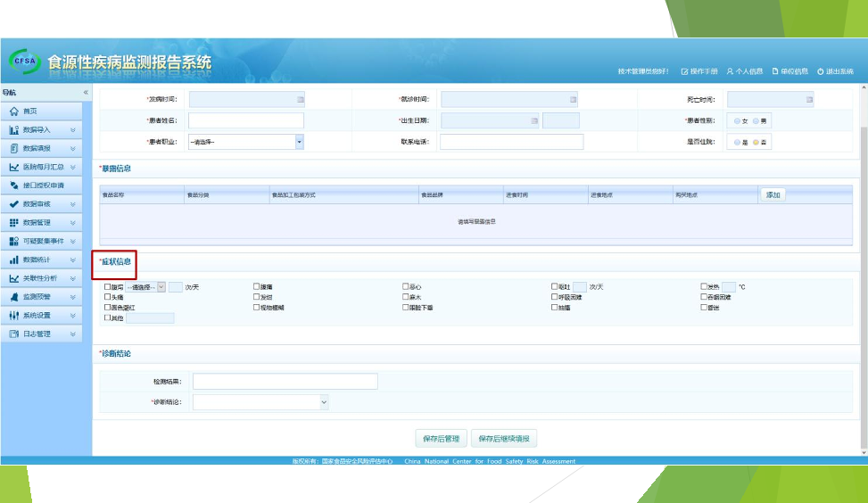Click the 添加 button in food table
Image resolution: width=868 pixels, height=503 pixels.
point(773,195)
